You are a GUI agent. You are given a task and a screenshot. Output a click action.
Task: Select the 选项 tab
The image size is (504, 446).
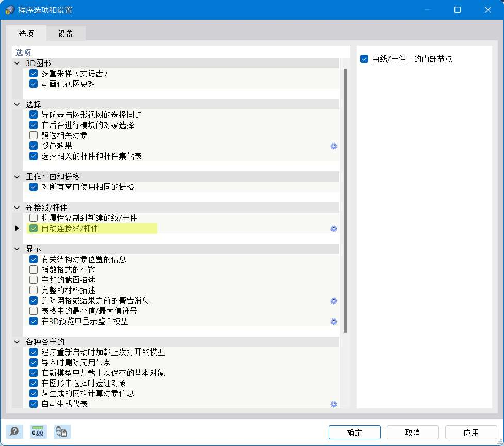click(x=27, y=33)
